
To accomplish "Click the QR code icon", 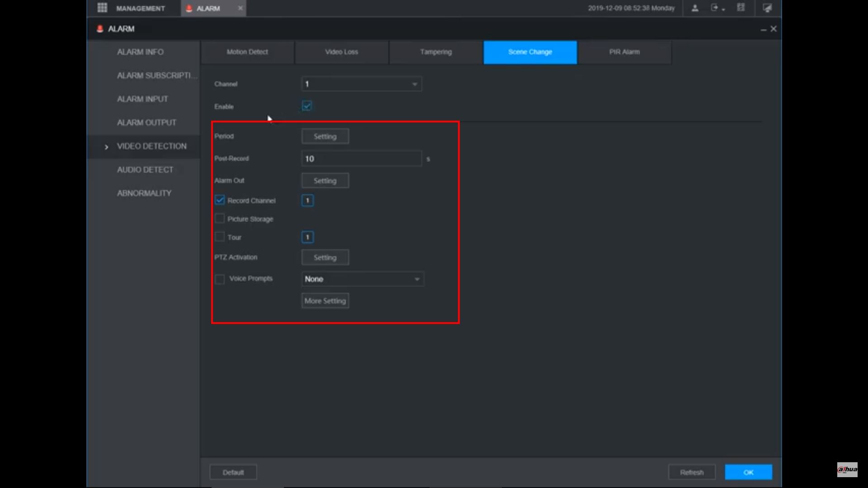I will (x=741, y=8).
